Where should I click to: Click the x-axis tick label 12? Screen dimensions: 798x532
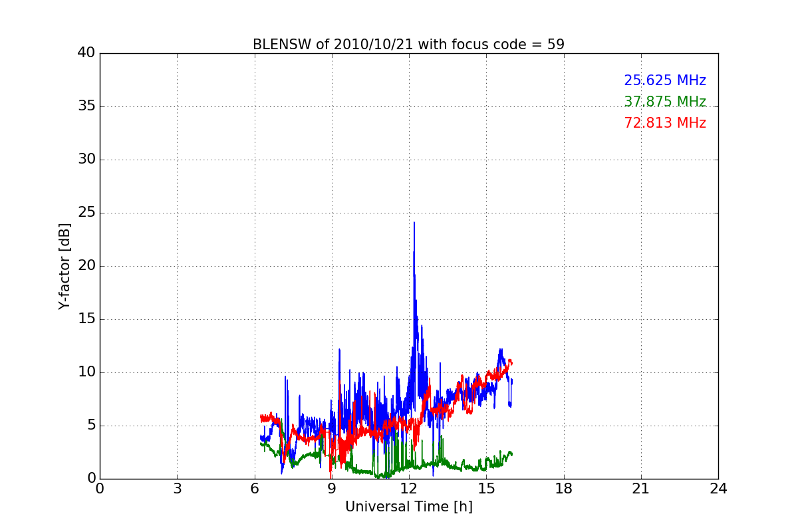[x=409, y=489]
